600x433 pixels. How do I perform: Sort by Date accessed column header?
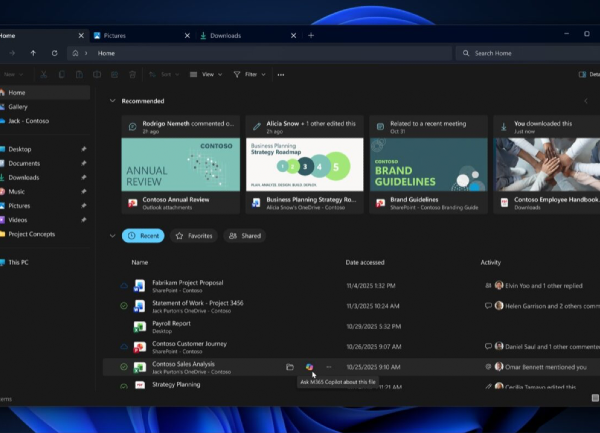[x=365, y=262]
